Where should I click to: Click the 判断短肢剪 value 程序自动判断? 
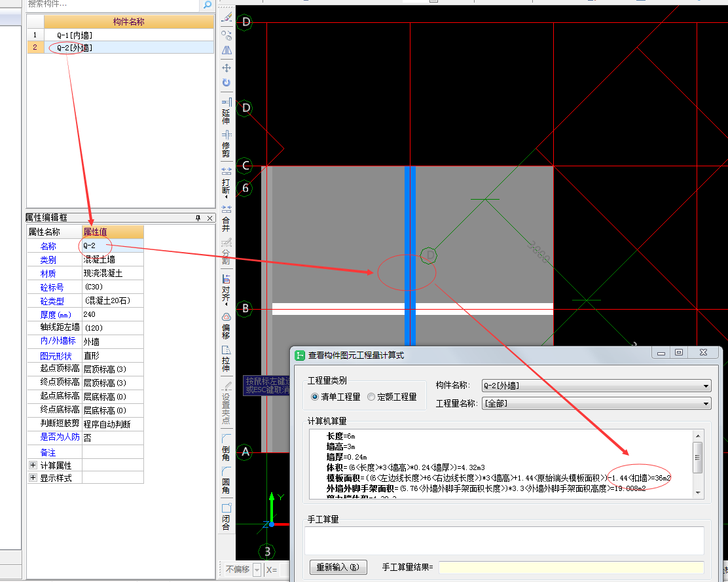(113, 424)
